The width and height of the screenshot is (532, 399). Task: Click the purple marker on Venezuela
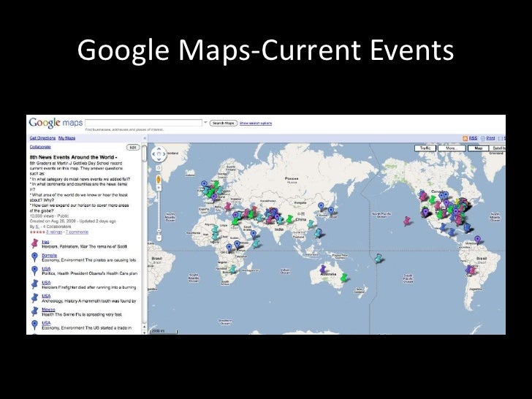pyautogui.click(x=477, y=240)
